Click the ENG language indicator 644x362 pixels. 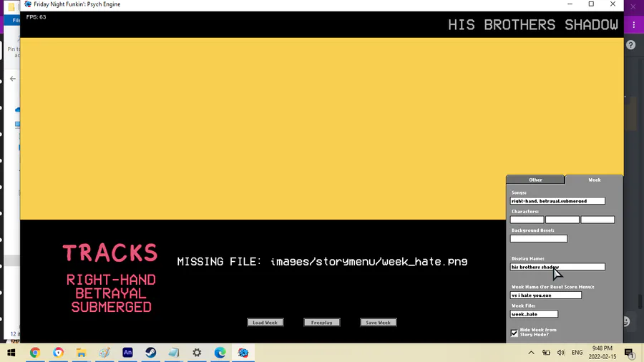[x=577, y=353]
